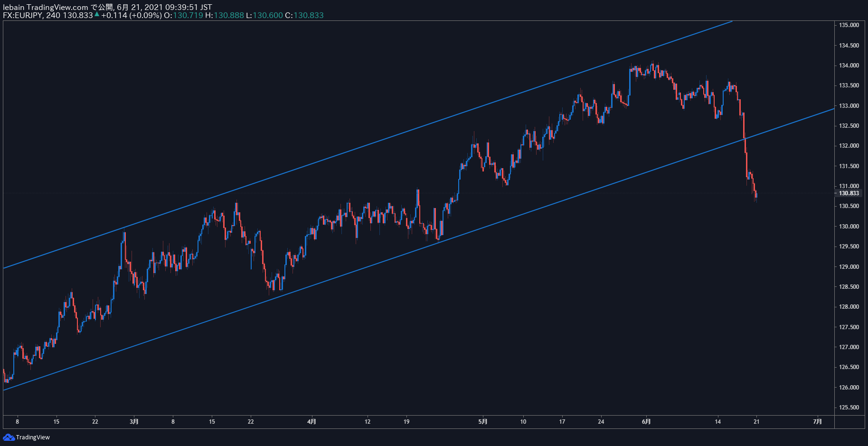Click the 131.500 price axis label
Image resolution: width=868 pixels, height=446 pixels.
tap(849, 166)
